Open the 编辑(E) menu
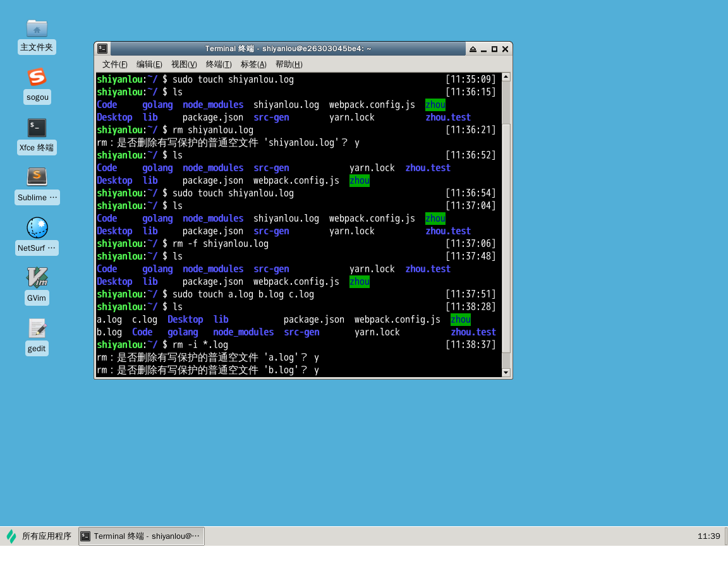Image resolution: width=728 pixels, height=566 pixels. coord(149,64)
